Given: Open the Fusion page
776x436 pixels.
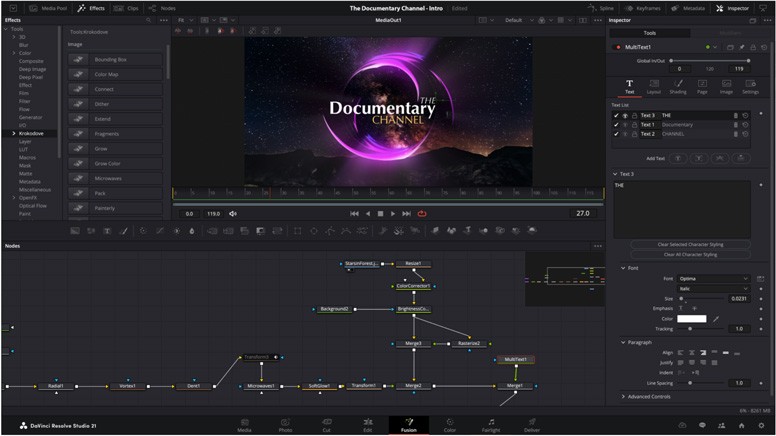Looking at the screenshot, I should click(409, 425).
